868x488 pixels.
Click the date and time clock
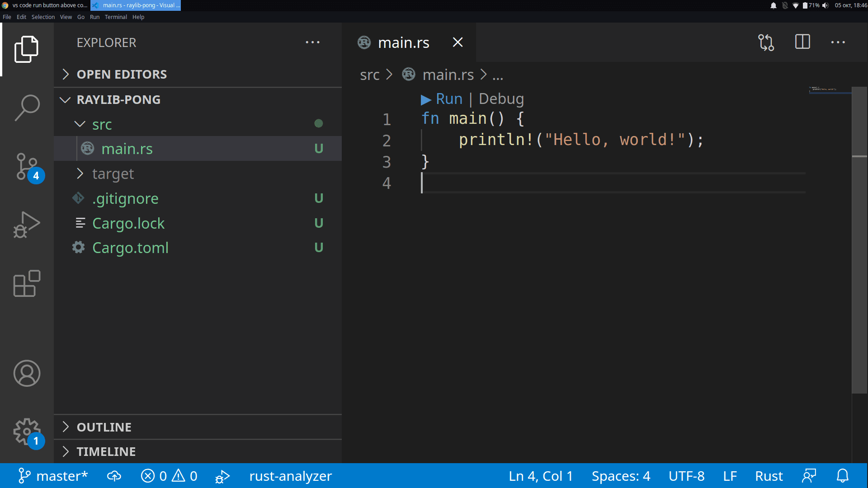pyautogui.click(x=851, y=5)
